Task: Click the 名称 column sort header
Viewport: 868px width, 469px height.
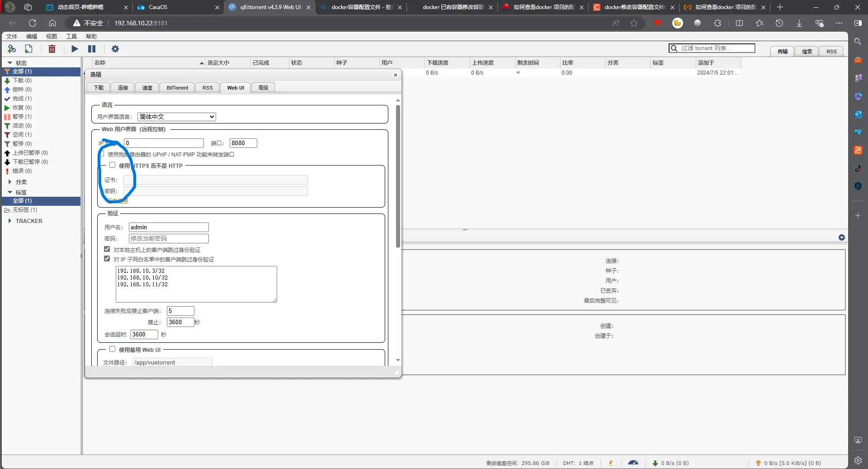Action: (x=149, y=63)
